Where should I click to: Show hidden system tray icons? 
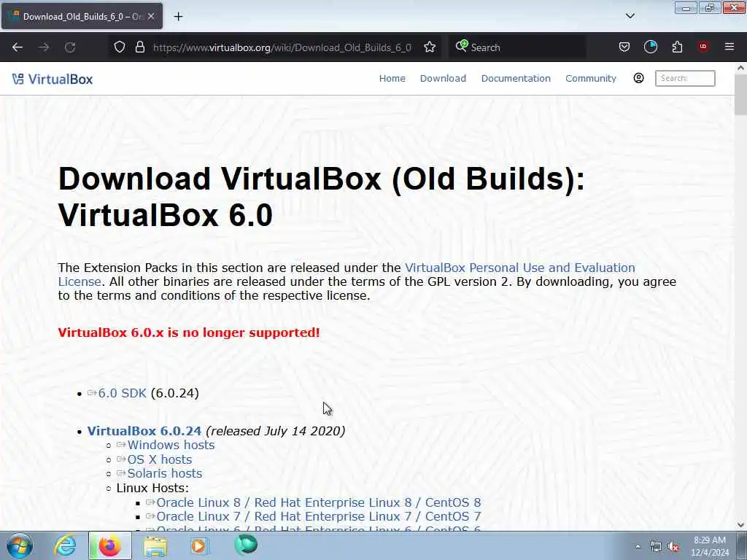[638, 546]
